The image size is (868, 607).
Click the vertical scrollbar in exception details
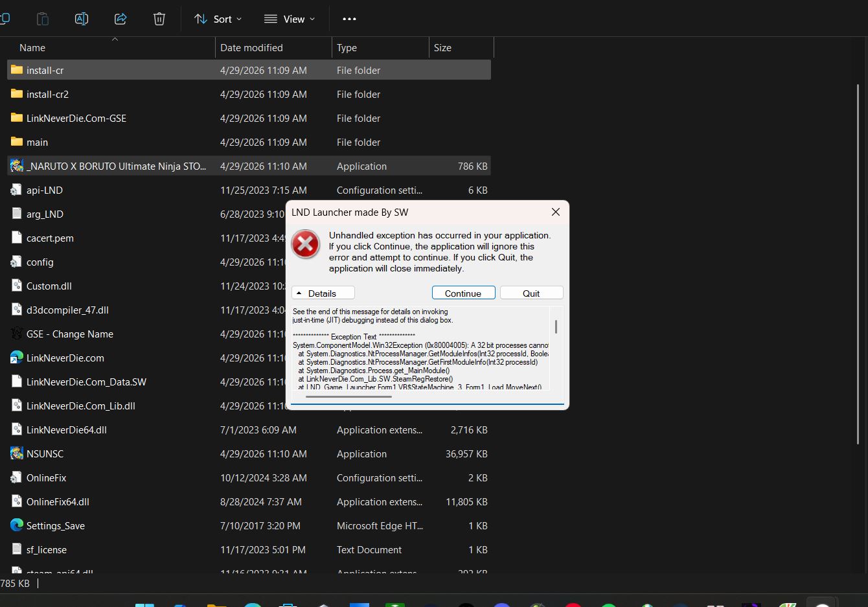pyautogui.click(x=556, y=326)
